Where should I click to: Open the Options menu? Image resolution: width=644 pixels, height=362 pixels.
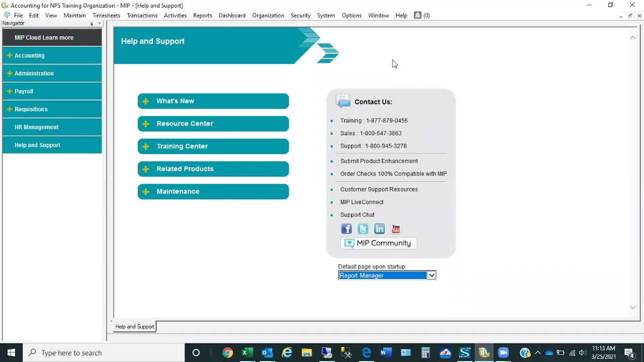352,16
